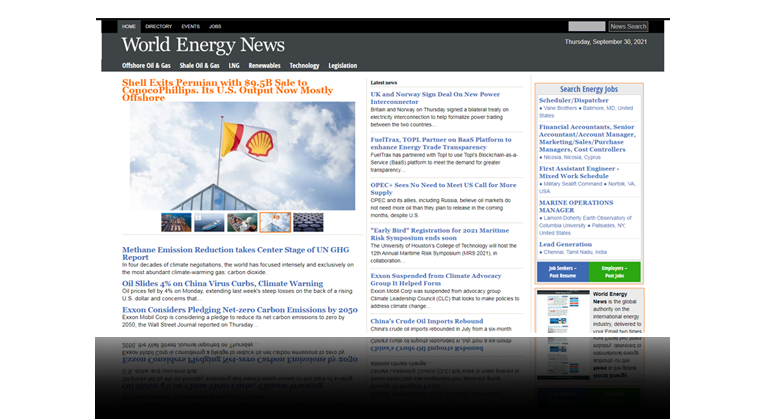Open Exxon Considers Pledging Net-zero article
Screen dimensions: 766x419
click(239, 310)
